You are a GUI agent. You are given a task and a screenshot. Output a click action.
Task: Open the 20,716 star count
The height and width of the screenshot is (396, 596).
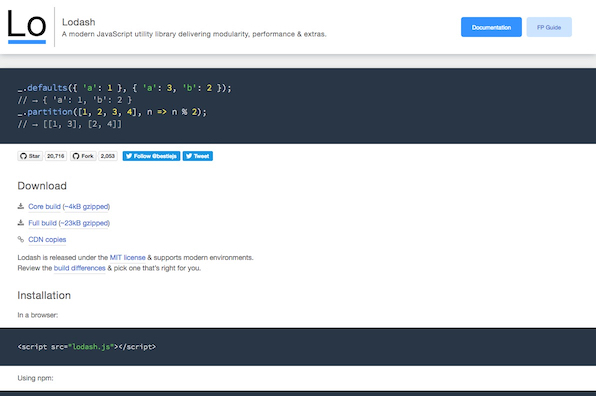coord(55,156)
